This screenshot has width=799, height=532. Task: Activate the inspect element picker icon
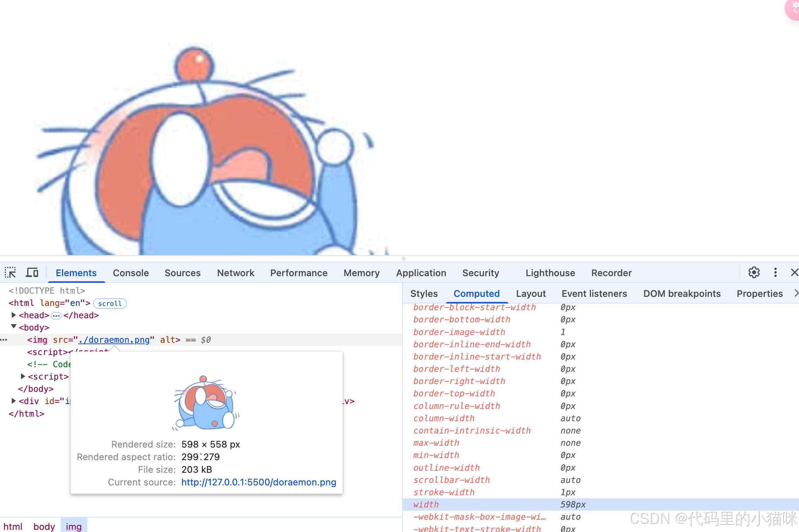coord(11,272)
